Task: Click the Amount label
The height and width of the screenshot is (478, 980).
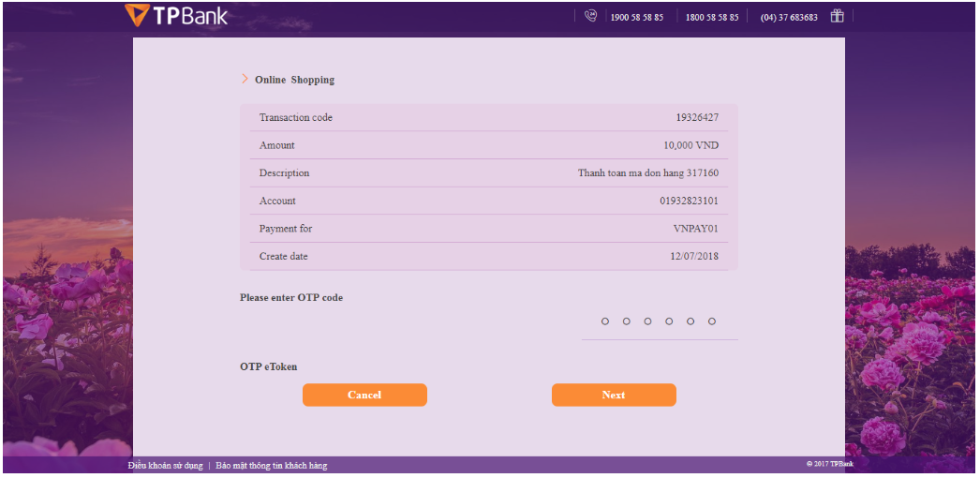Action: pos(277,145)
